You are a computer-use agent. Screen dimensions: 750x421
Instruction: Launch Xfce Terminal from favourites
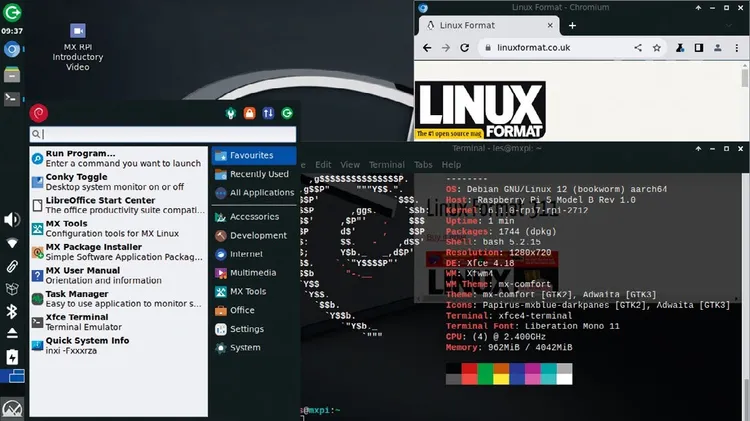[119, 322]
